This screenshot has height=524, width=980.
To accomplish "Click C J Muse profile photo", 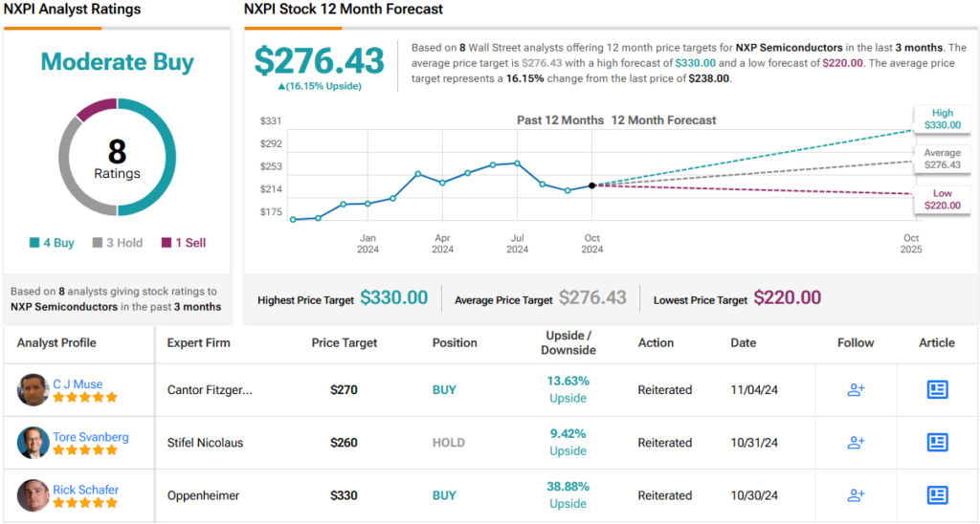I will [33, 390].
